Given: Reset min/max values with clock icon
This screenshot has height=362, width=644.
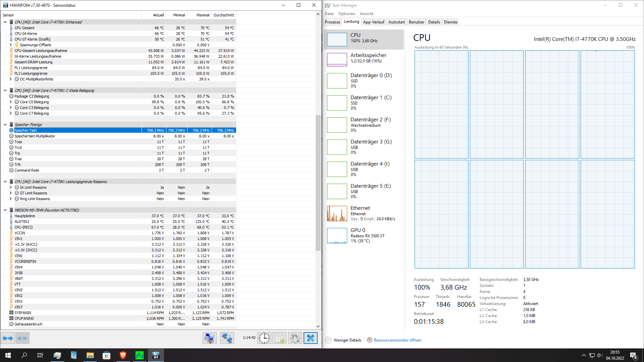Looking at the screenshot, I should (x=264, y=338).
